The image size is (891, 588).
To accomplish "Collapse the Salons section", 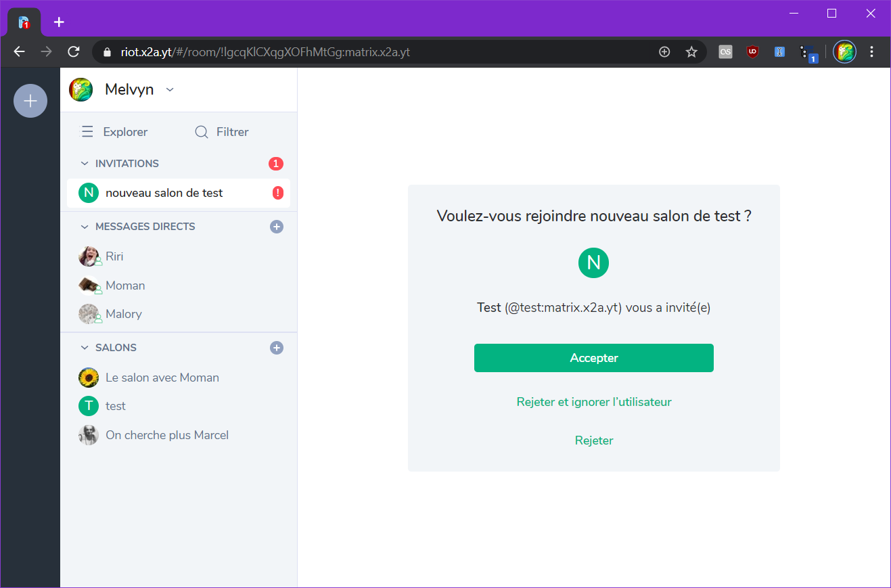I will pos(85,348).
